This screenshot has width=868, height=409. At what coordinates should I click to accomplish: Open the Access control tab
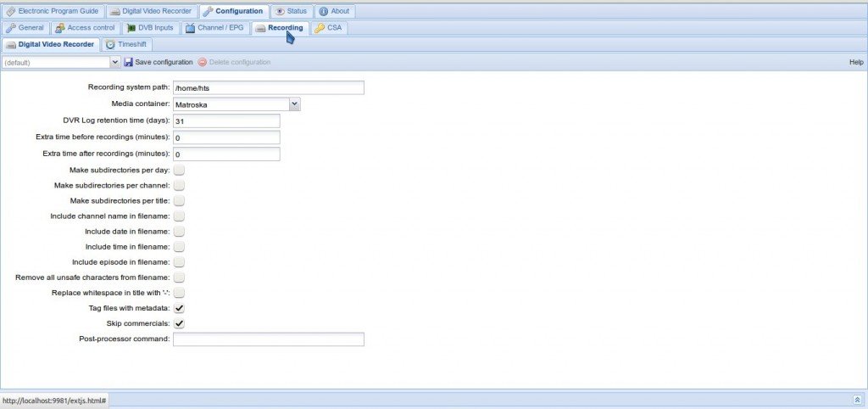pos(86,28)
